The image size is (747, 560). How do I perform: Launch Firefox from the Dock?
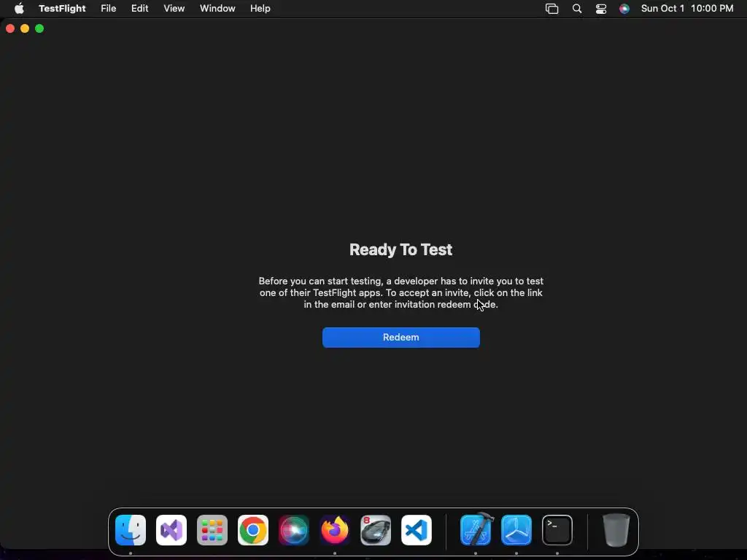pyautogui.click(x=334, y=530)
